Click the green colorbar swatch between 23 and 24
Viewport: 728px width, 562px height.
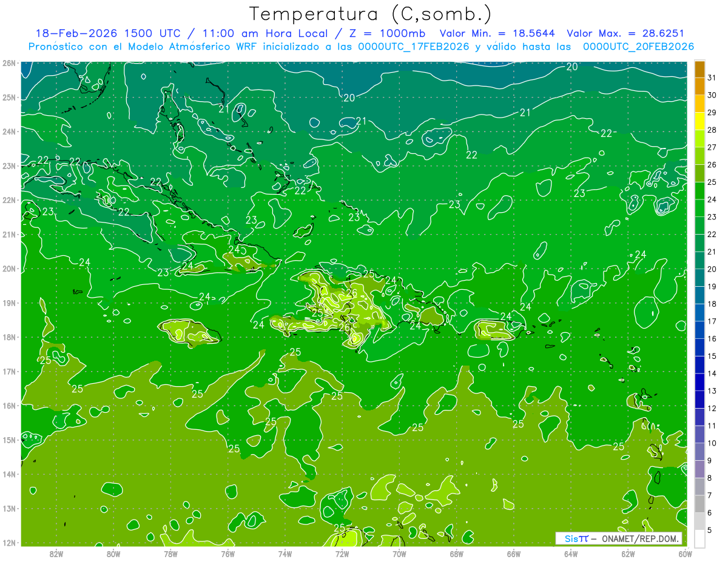699,208
